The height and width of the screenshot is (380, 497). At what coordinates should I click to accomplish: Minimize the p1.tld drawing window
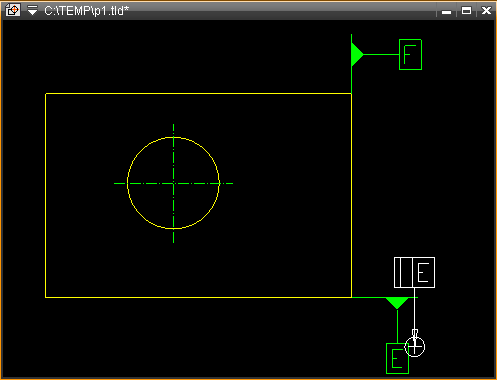point(446,11)
